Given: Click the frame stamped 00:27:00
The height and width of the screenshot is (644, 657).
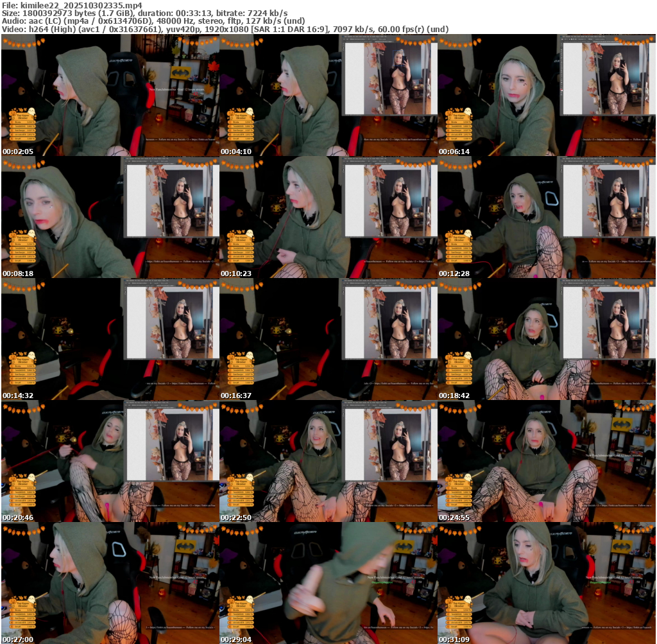Looking at the screenshot, I should 110,583.
